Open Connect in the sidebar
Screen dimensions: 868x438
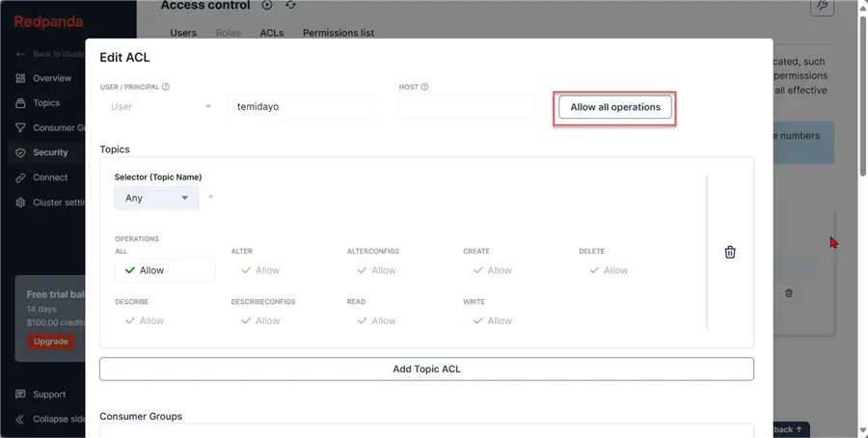coord(50,178)
